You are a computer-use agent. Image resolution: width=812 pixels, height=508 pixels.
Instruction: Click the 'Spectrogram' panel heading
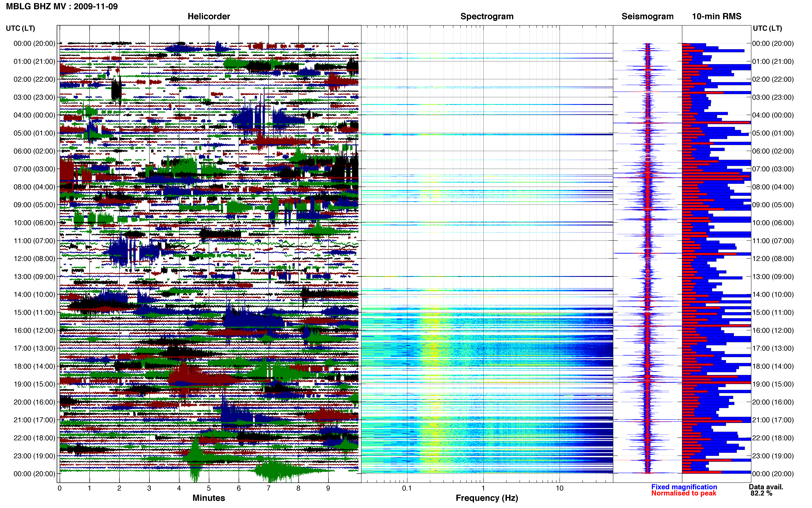click(x=487, y=16)
